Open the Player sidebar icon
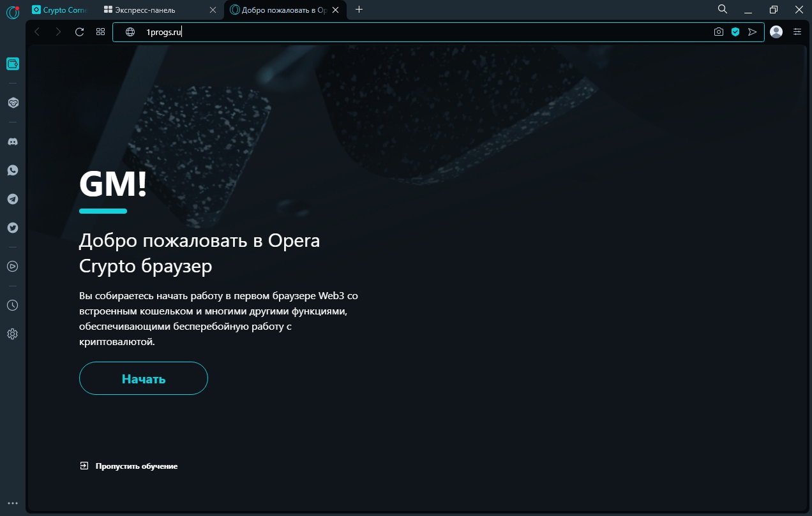This screenshot has height=516, width=812. click(x=13, y=267)
